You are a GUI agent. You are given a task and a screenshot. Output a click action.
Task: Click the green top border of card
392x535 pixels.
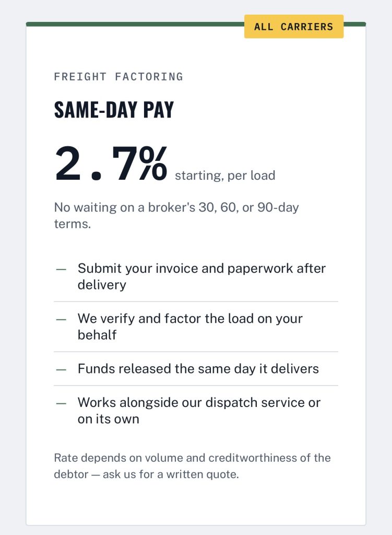click(x=135, y=24)
